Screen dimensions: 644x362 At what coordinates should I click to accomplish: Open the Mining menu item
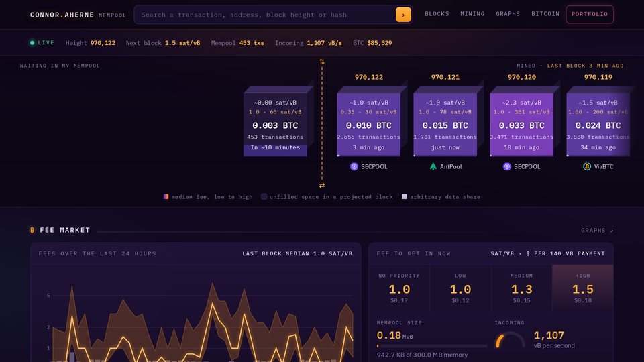pos(472,14)
